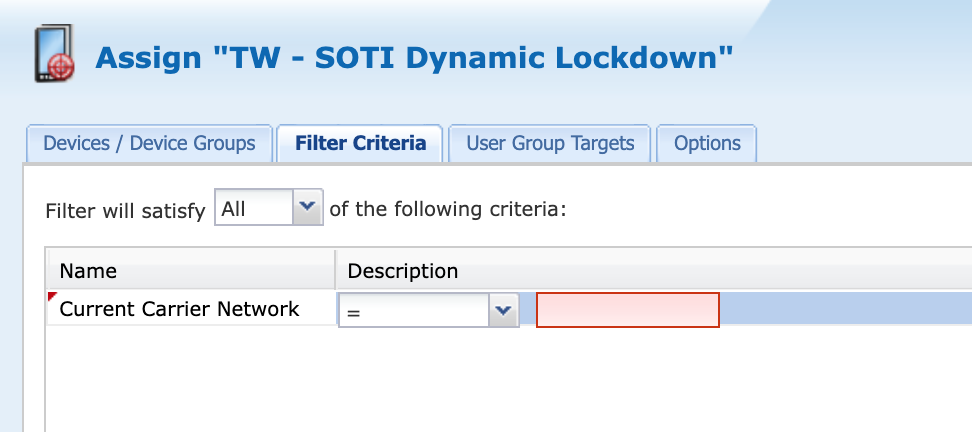Click the red-outlined carrier value input field
The width and height of the screenshot is (972, 432).
coord(628,310)
